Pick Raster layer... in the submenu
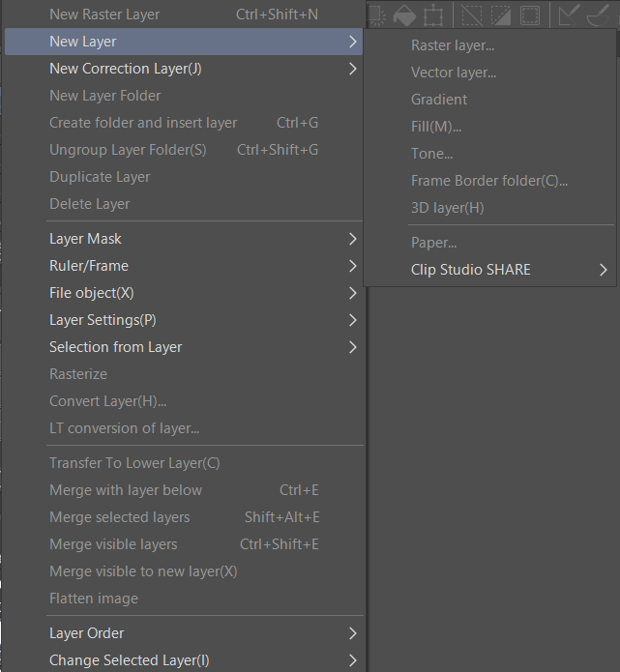Image resolution: width=620 pixels, height=672 pixels. [489, 45]
